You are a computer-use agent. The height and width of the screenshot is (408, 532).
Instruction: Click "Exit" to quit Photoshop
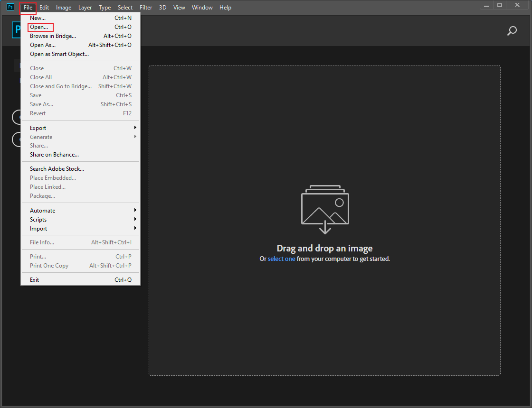tap(35, 279)
